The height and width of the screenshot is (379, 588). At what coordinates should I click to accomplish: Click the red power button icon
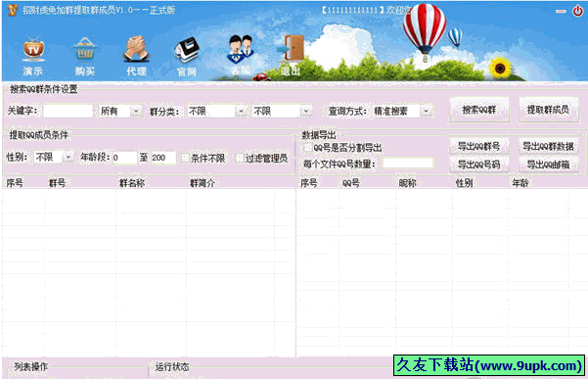[x=577, y=11]
